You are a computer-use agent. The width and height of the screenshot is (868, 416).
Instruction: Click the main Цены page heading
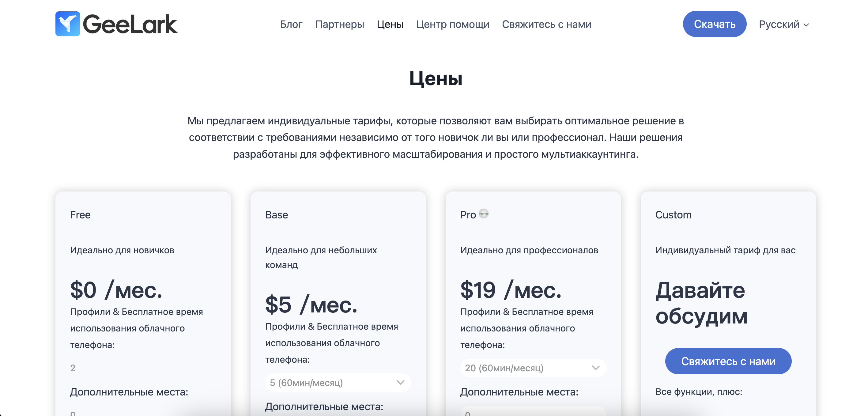click(x=435, y=78)
